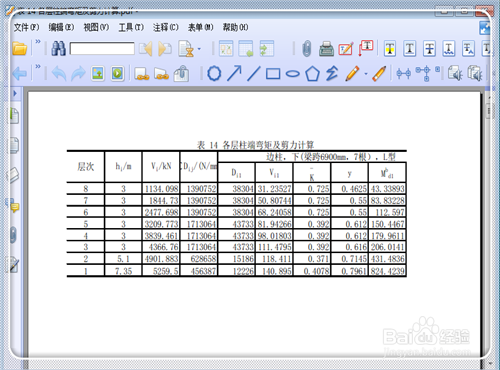Click the Redo arrow
This screenshot has width=500, height=370.
click(78, 73)
